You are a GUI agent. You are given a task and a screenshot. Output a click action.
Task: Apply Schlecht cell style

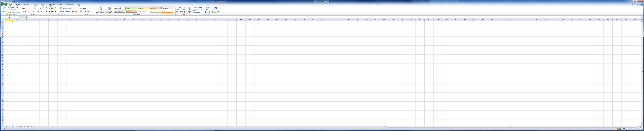[x=155, y=8]
